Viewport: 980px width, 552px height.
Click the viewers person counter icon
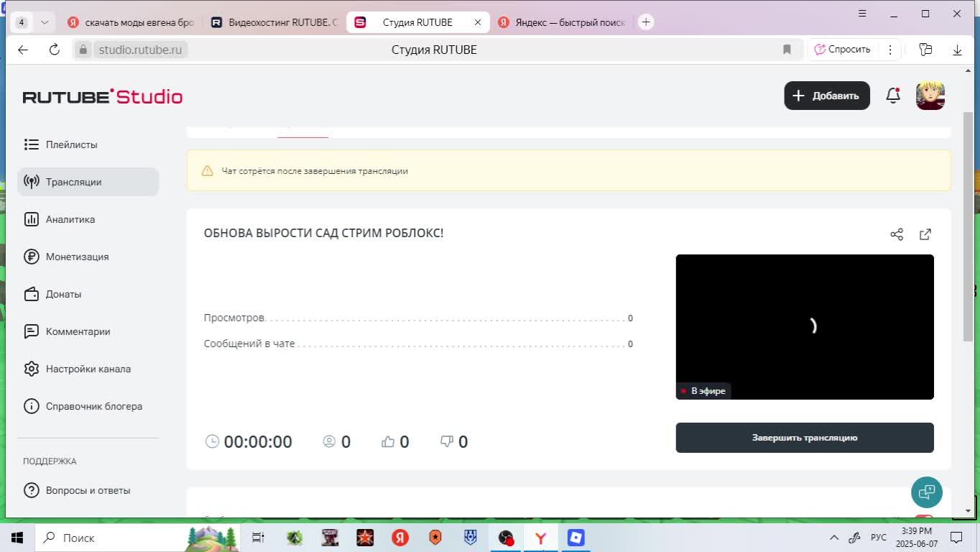pos(329,441)
